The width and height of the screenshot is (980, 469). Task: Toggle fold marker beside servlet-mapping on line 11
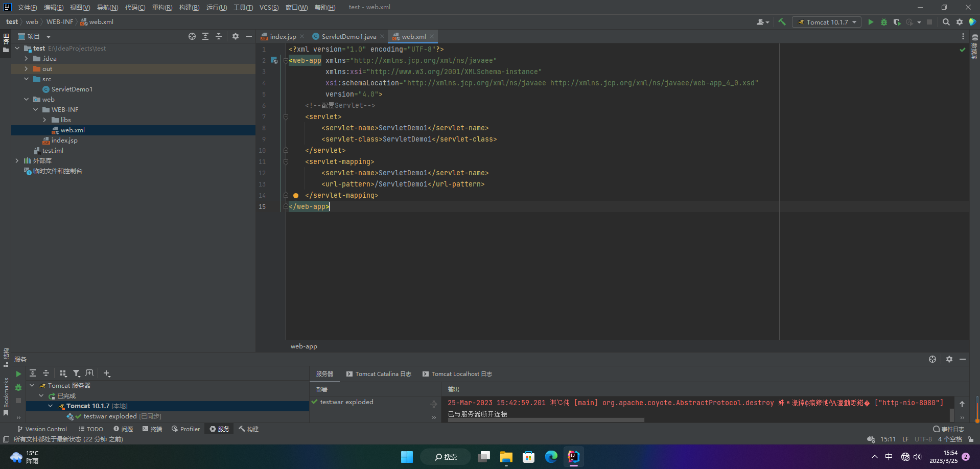(286, 162)
